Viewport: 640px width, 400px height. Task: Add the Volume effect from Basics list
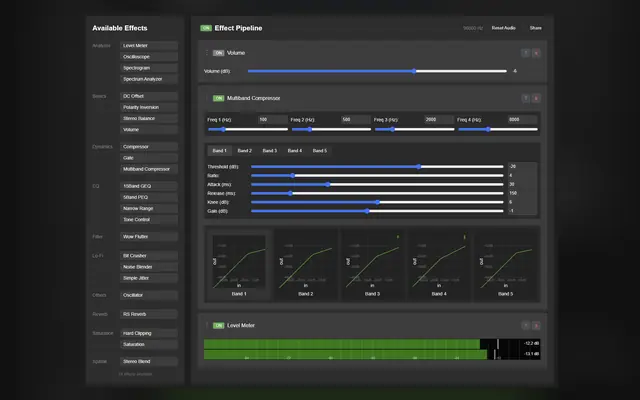click(x=149, y=129)
